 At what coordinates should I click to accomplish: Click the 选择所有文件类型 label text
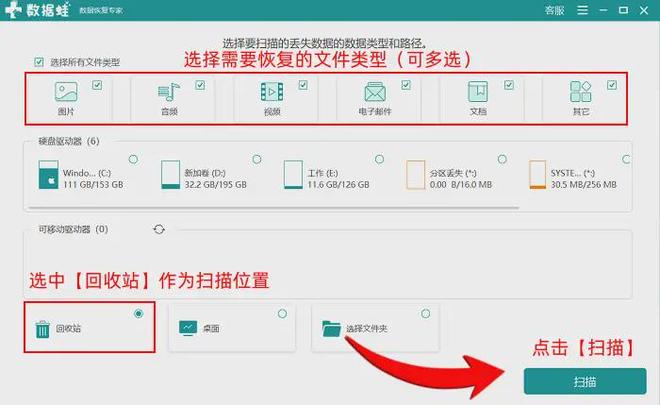point(85,63)
